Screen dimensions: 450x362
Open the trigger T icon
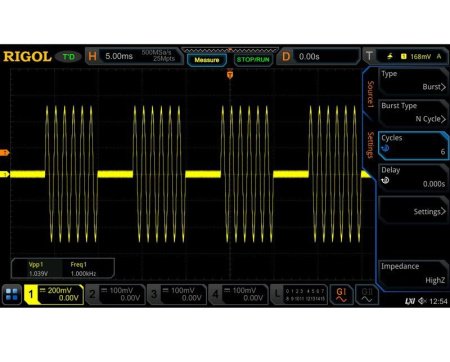369,56
